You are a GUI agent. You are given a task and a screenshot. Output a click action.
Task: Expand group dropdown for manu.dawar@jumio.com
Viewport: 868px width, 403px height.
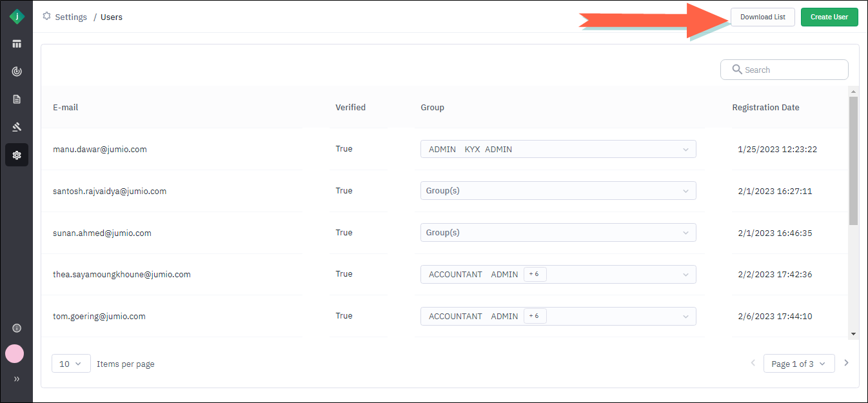(x=685, y=150)
